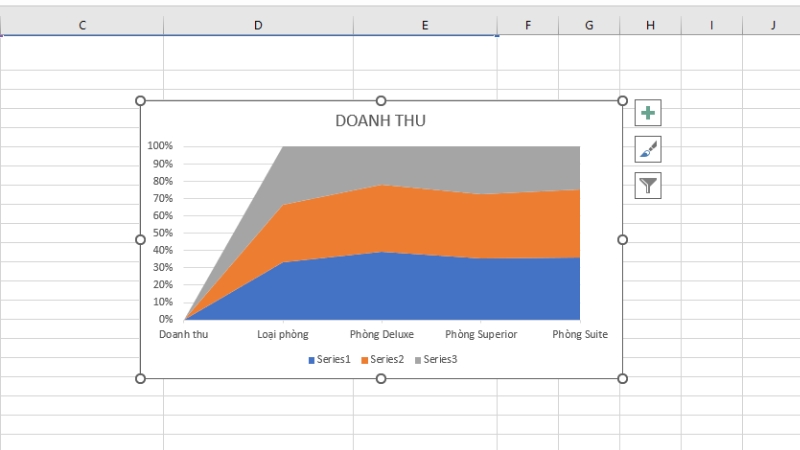
Task: Click the column E header
Action: [x=425, y=25]
